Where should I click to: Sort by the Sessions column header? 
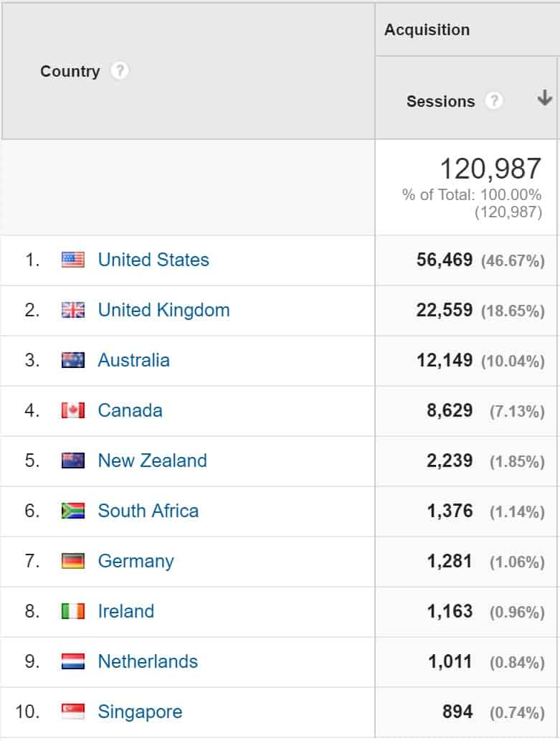440,101
